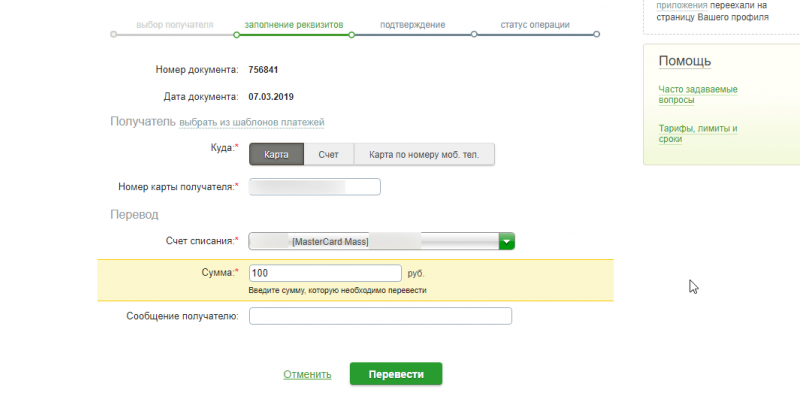Screen dimensions: 800x396
Task: Click the Отменить link
Action: click(x=307, y=375)
